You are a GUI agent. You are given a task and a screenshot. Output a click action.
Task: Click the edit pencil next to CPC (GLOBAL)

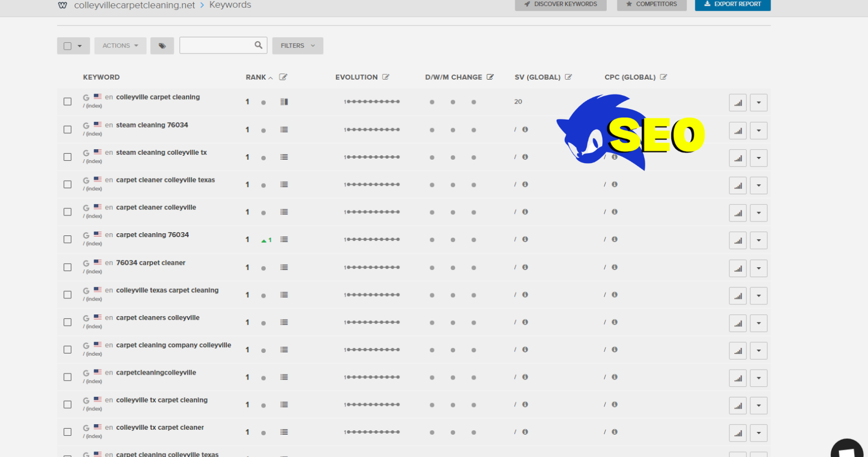coord(664,77)
